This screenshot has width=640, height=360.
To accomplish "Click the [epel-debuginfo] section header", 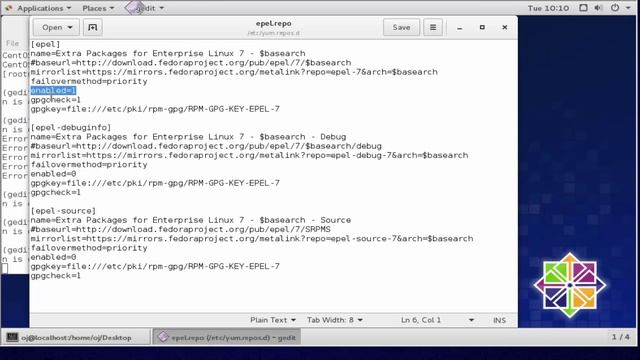I will (71, 127).
